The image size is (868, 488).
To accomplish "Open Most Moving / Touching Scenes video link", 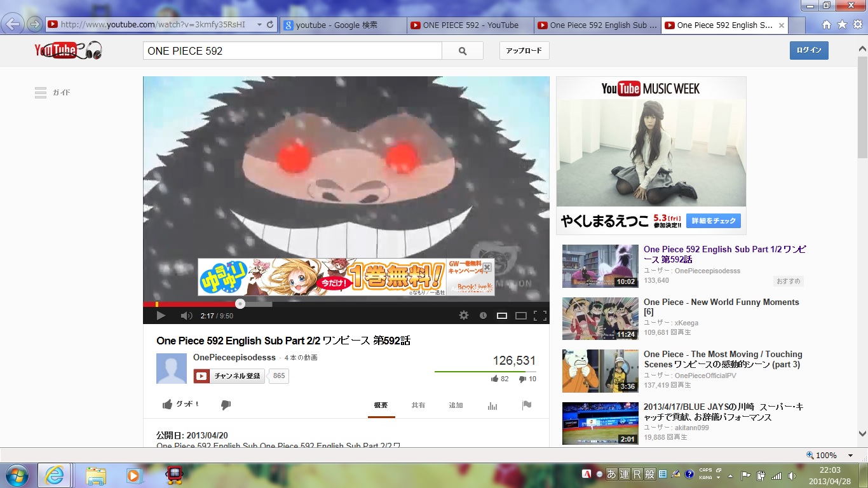I will click(x=723, y=359).
